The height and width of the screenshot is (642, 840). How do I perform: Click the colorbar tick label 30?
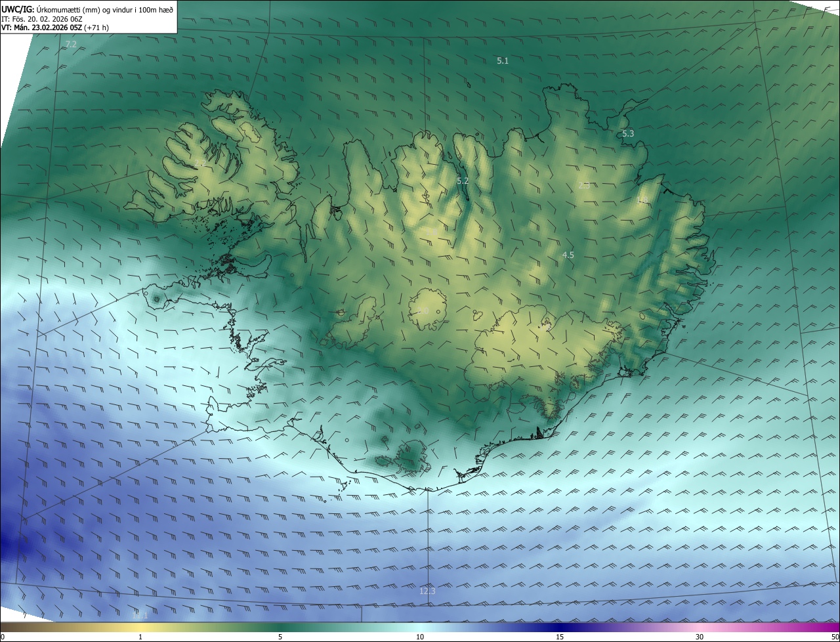(700, 637)
